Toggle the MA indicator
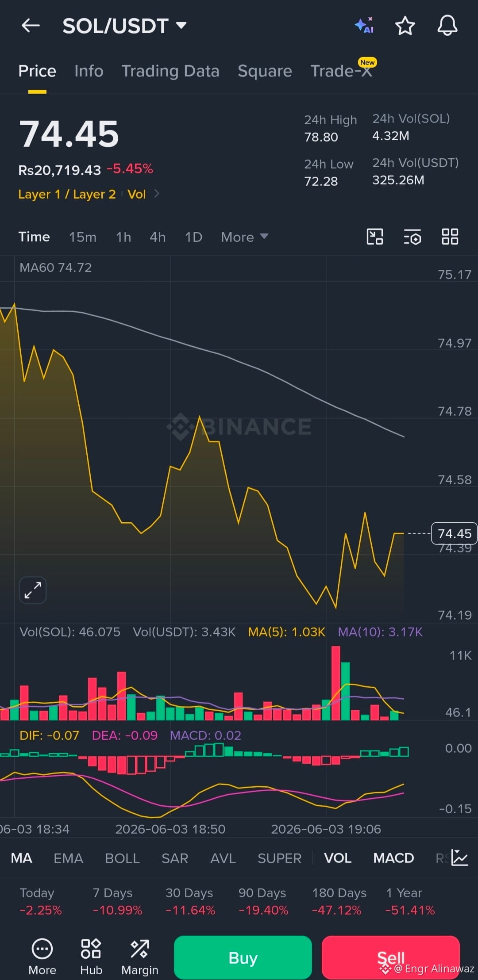Image resolution: width=478 pixels, height=980 pixels. pyautogui.click(x=21, y=858)
